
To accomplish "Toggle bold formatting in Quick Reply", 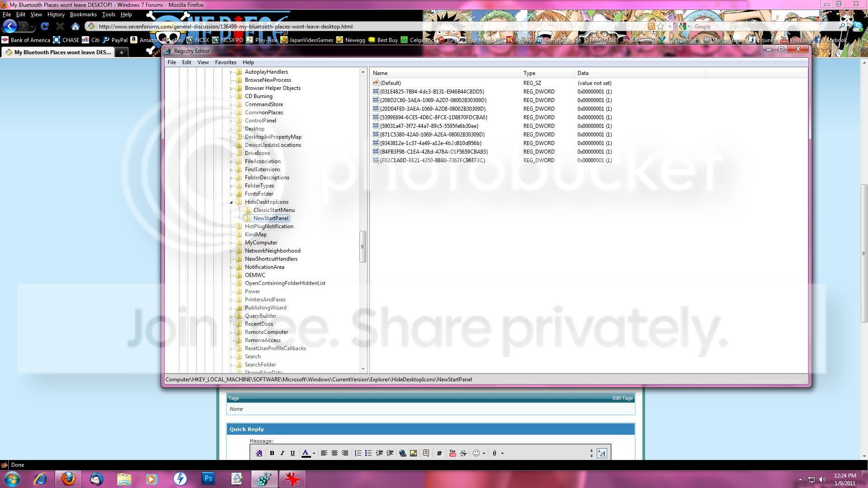I will [x=272, y=453].
